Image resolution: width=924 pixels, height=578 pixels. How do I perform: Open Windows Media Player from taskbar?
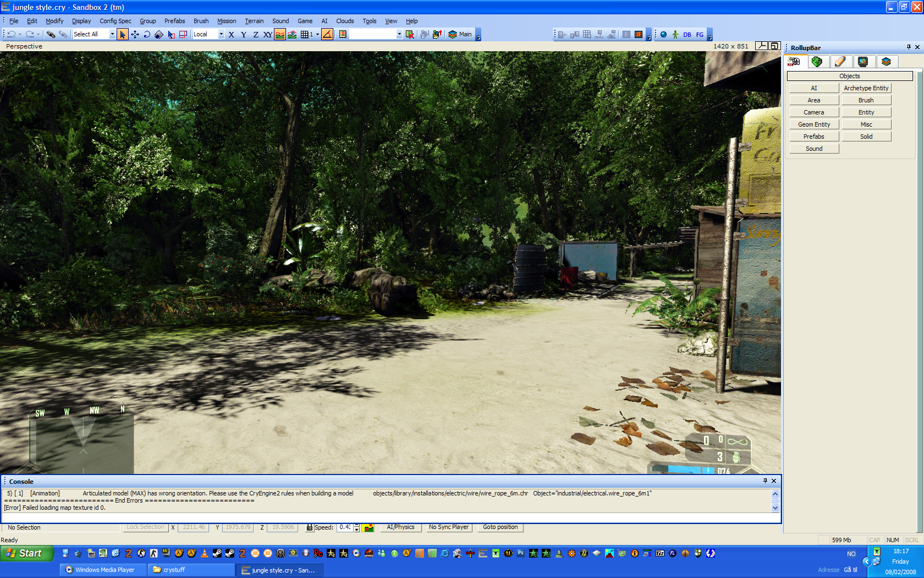[103, 570]
